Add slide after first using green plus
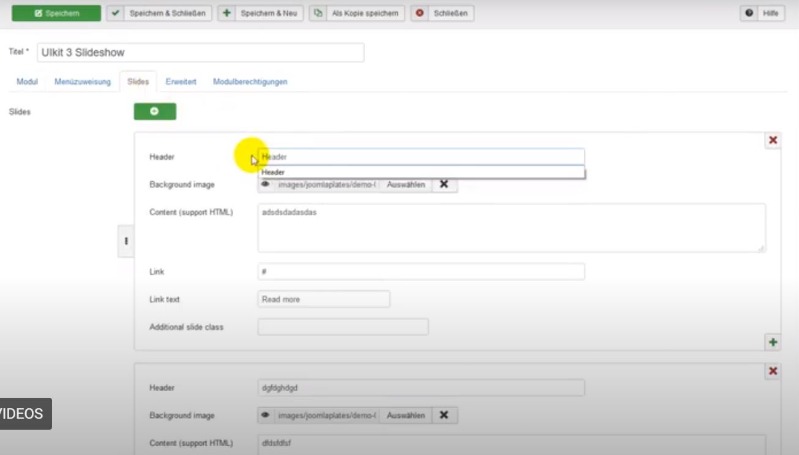 click(x=772, y=342)
